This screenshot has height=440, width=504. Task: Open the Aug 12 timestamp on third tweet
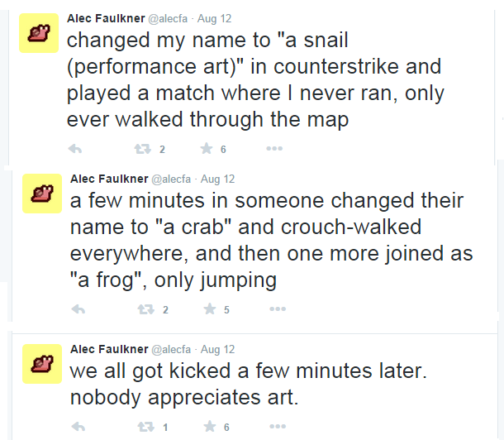pos(218,349)
